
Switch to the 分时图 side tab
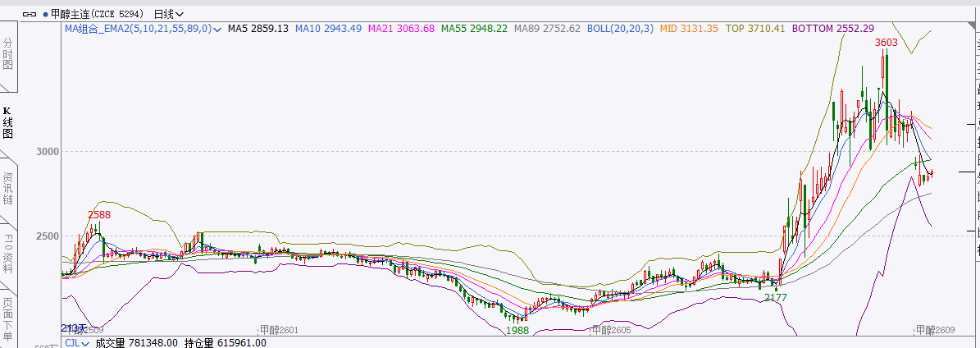[x=8, y=53]
